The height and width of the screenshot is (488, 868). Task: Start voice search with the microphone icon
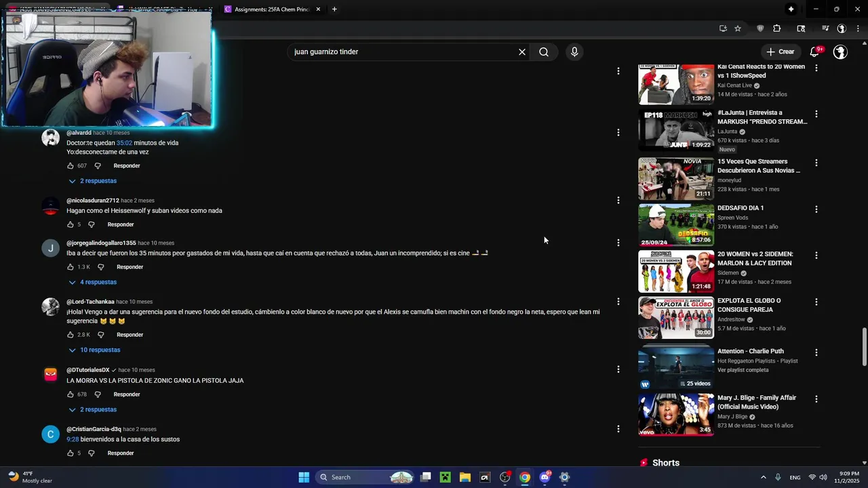pyautogui.click(x=574, y=52)
